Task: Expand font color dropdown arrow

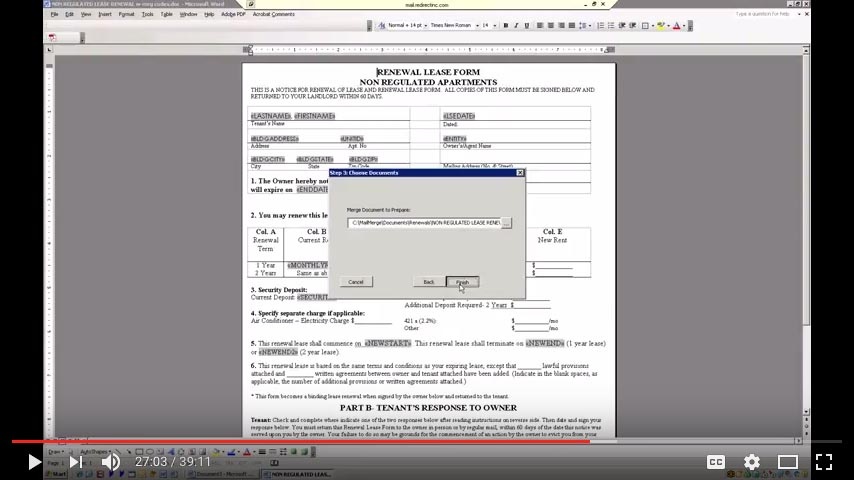Action: [x=684, y=26]
